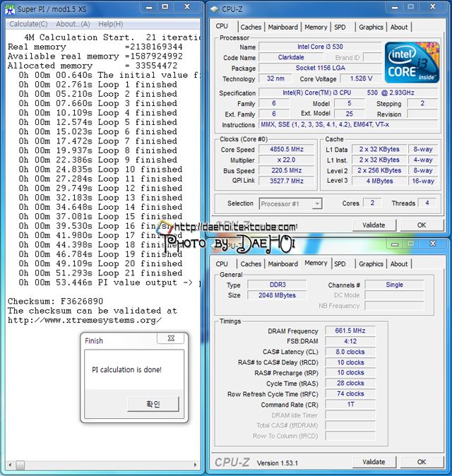Maximize the Super PI window

[165, 7]
